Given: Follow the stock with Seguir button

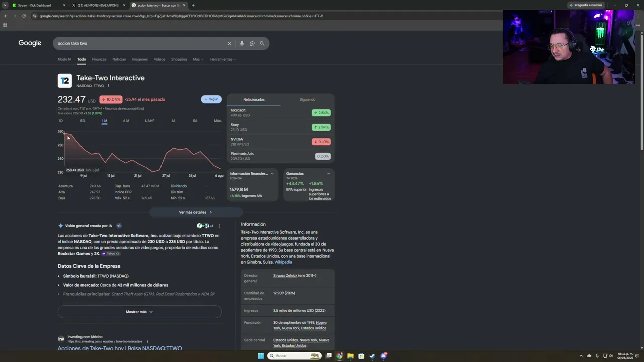Looking at the screenshot, I should coord(211,99).
